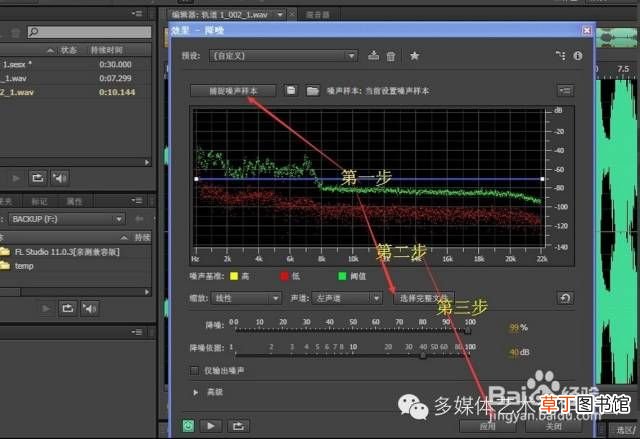Expand the 高级 advanced section

point(196,392)
